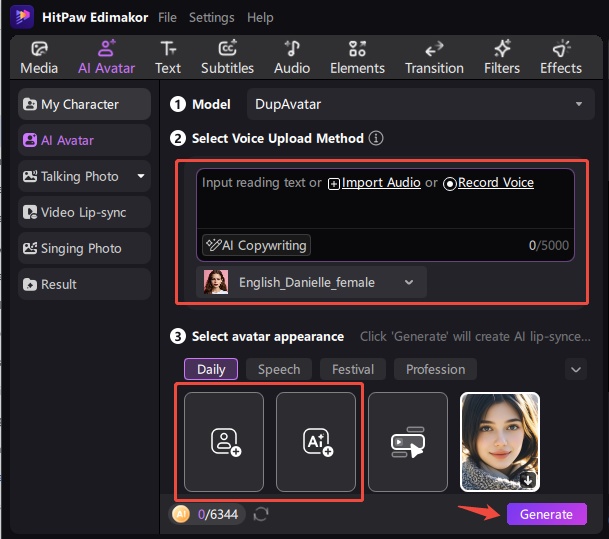Select the Festival avatar tab
The height and width of the screenshot is (539, 609).
[353, 369]
